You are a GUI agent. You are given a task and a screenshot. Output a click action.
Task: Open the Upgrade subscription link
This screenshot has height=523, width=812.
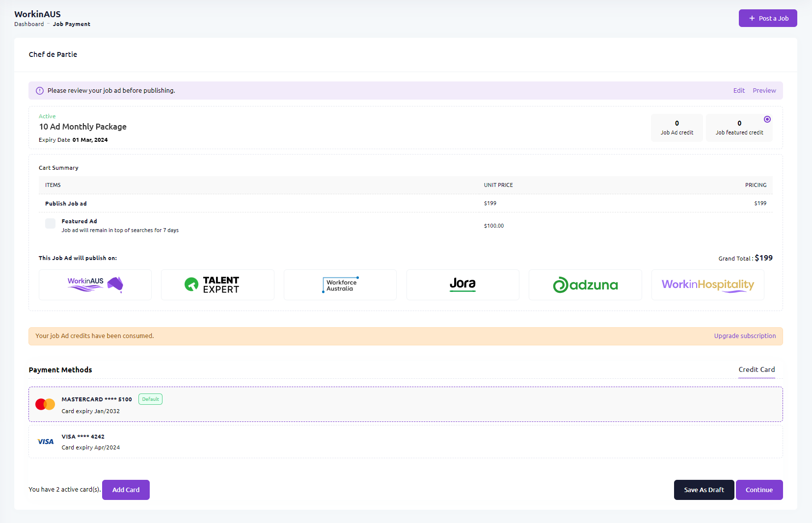(x=745, y=336)
